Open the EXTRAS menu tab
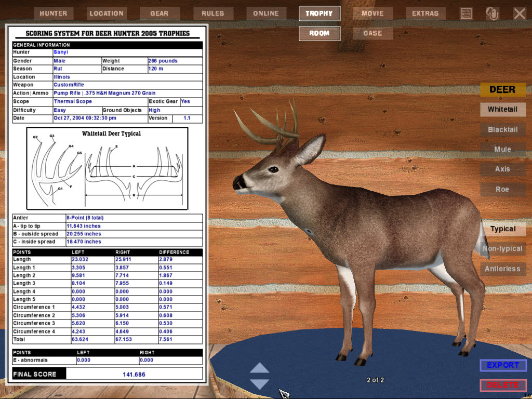Screen dimensions: 532x399 (x=425, y=14)
